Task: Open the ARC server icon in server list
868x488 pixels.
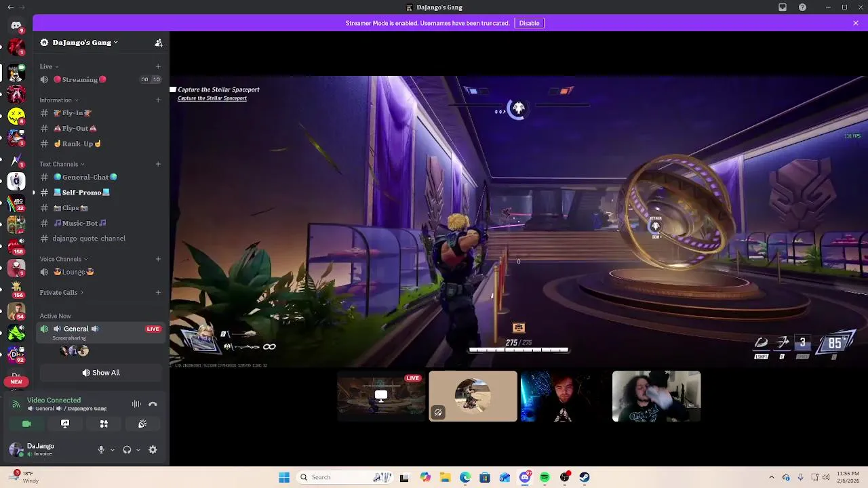Action: coord(16,203)
